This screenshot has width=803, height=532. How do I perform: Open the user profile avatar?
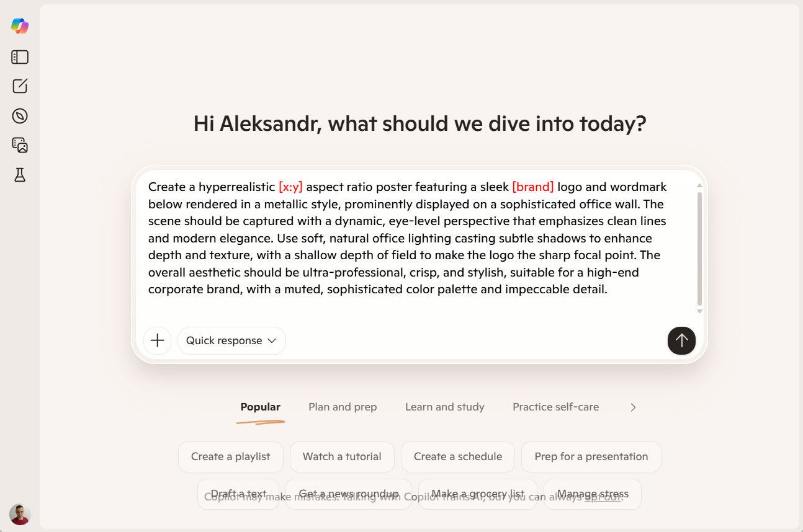[20, 514]
